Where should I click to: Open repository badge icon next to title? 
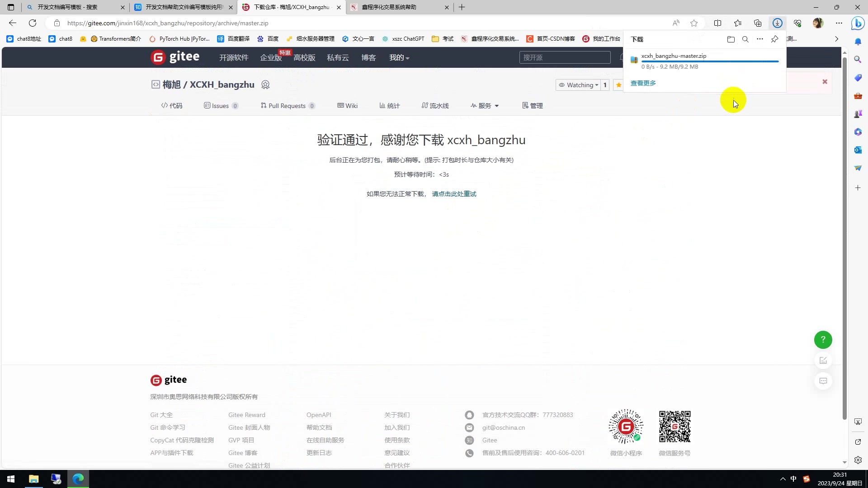coord(266,84)
